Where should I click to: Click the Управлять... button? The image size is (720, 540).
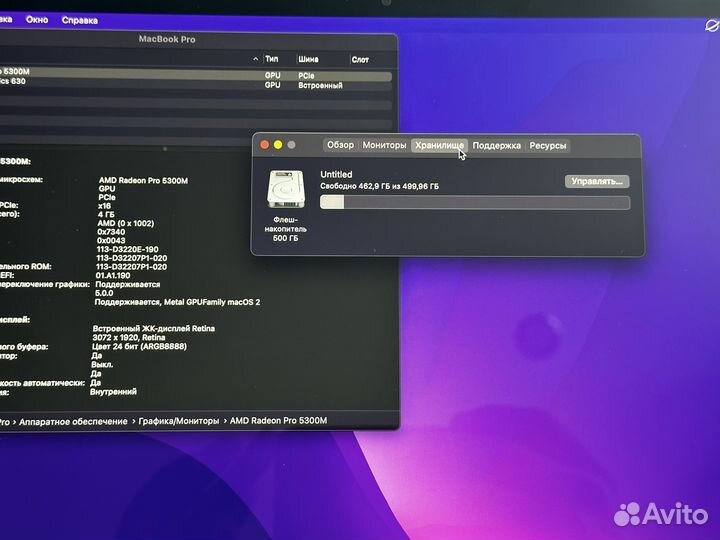click(x=597, y=181)
